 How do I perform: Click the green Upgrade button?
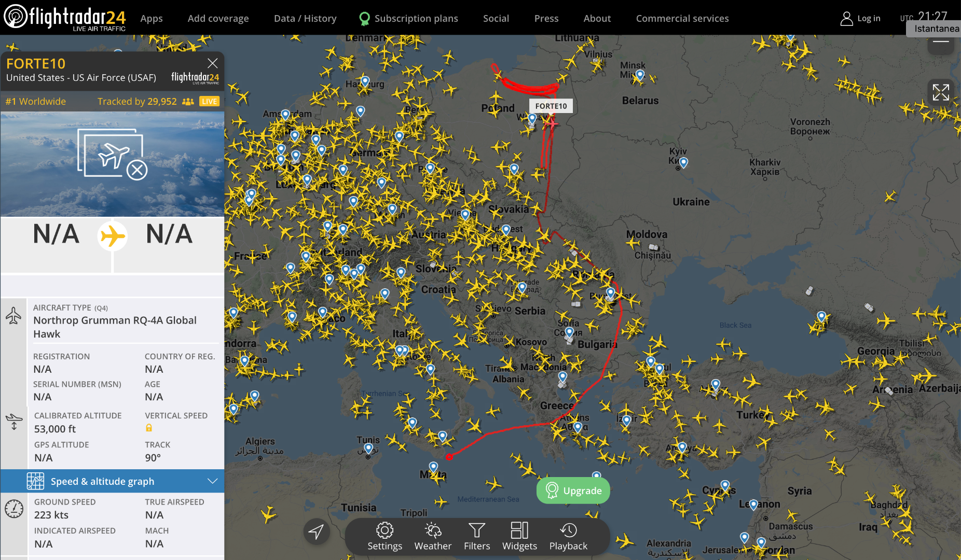coord(573,491)
